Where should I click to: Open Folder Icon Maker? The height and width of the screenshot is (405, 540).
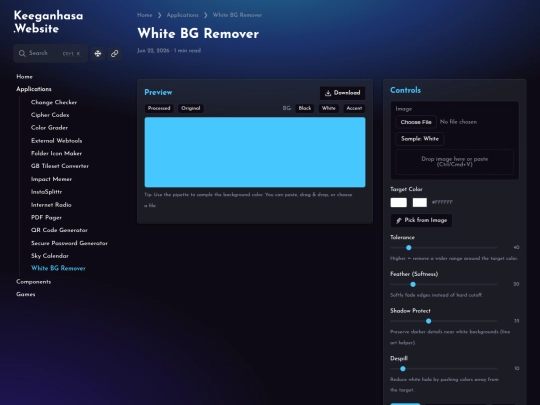pyautogui.click(x=56, y=153)
